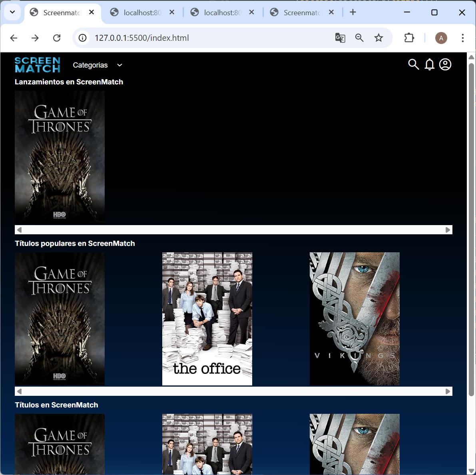This screenshot has width=476, height=475.
Task: Open the search magnifier icon
Action: [x=414, y=64]
